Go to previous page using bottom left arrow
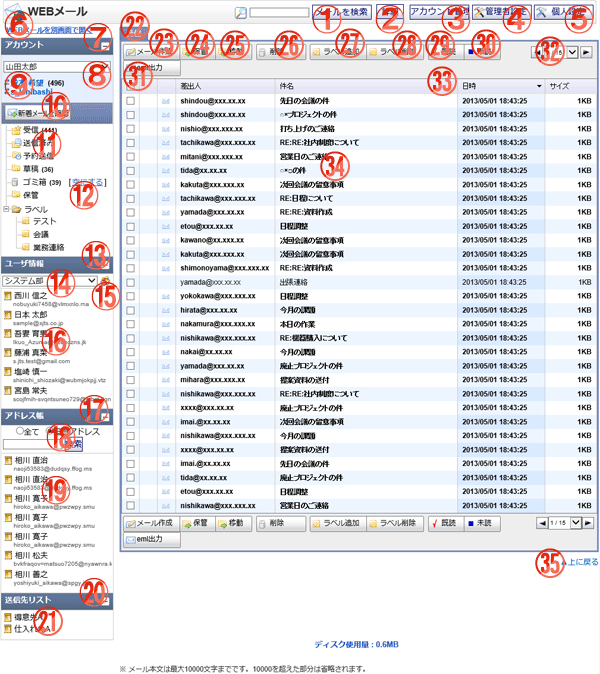600x674 pixels. click(542, 523)
